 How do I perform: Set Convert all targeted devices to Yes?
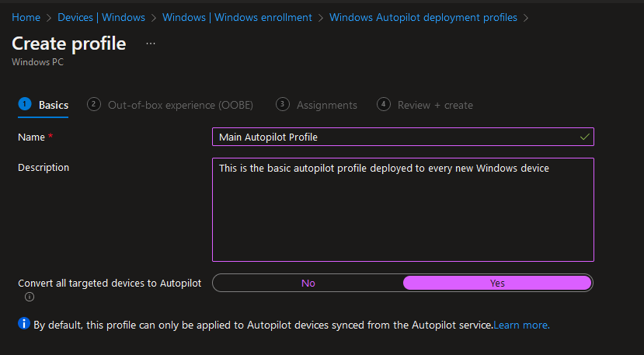497,283
